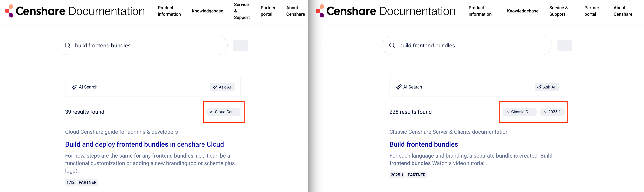The width and height of the screenshot is (644, 192).
Task: Click the left search magnifier icon
Action: pos(68,45)
